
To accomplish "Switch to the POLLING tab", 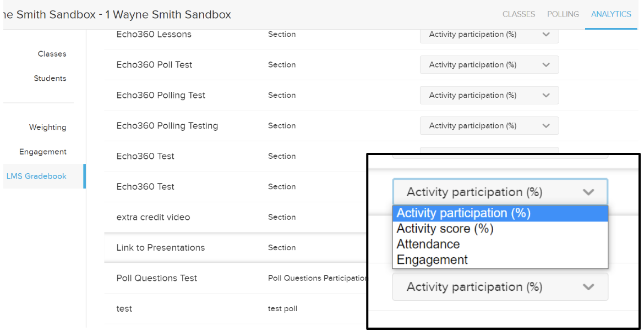I will [x=563, y=14].
